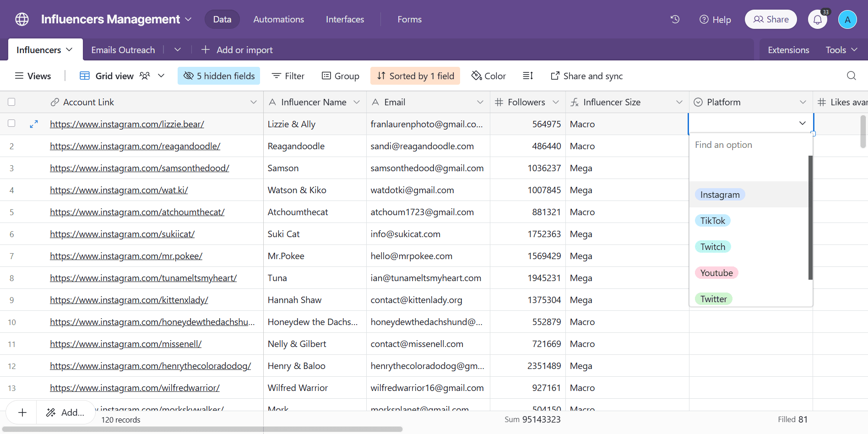Click the search magnifier icon
The width and height of the screenshot is (868, 434).
(851, 76)
